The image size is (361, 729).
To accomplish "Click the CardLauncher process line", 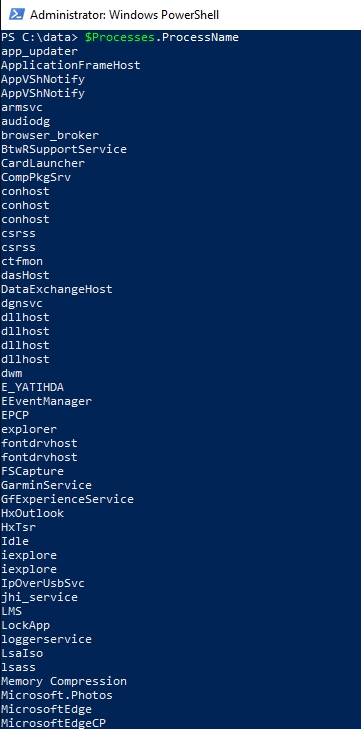I will pyautogui.click(x=43, y=163).
